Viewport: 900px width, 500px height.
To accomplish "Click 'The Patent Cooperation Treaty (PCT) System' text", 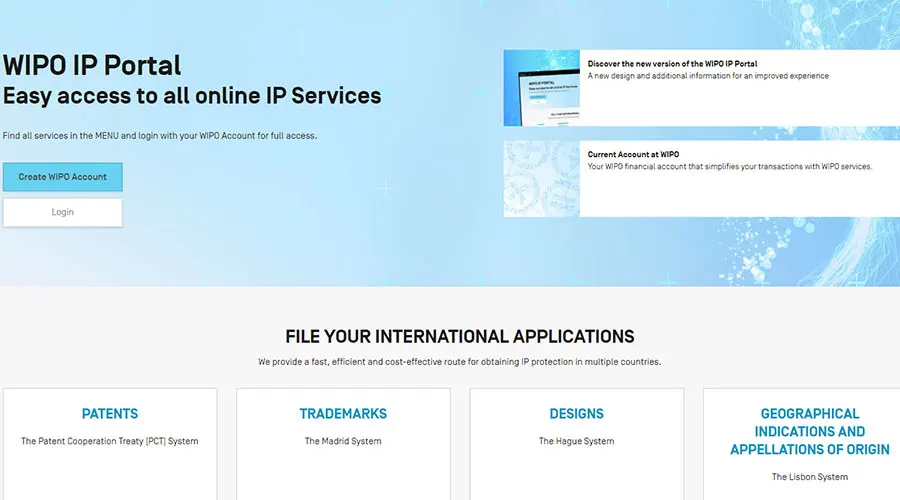I will [x=110, y=441].
